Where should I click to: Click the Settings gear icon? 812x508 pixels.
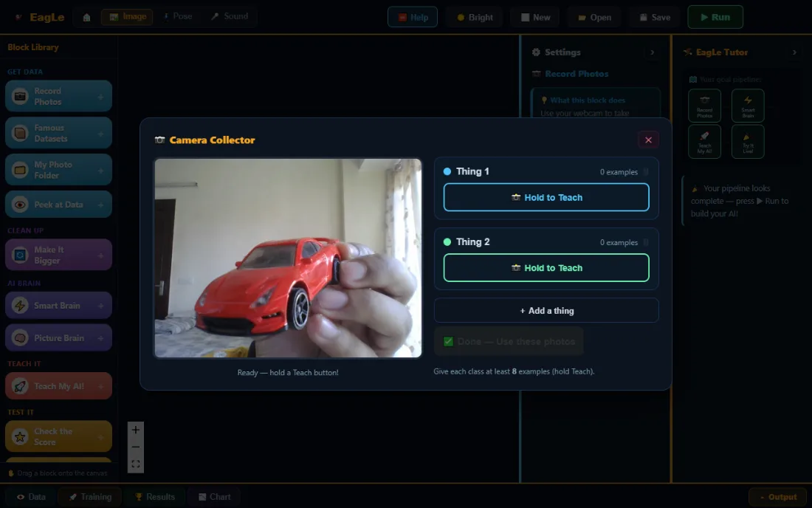tap(536, 52)
